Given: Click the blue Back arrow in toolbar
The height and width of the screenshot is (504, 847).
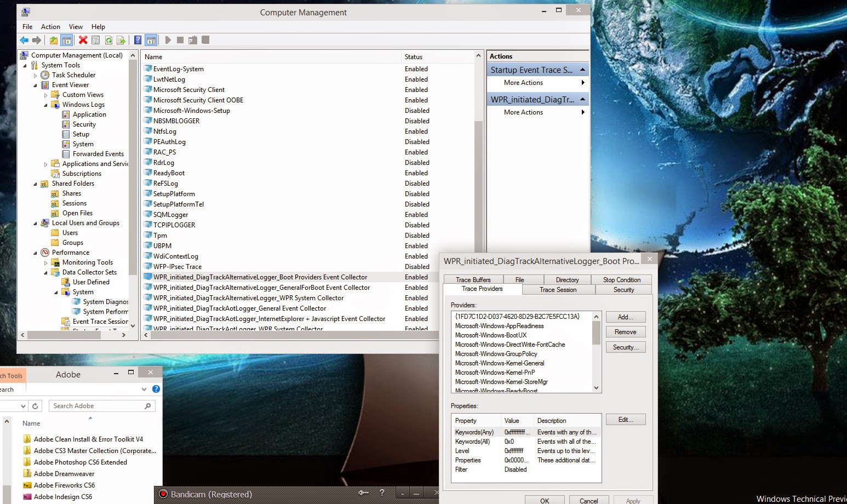Looking at the screenshot, I should pyautogui.click(x=24, y=40).
